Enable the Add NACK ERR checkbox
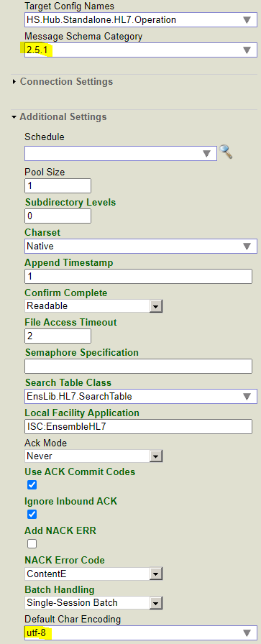 pos(32,544)
